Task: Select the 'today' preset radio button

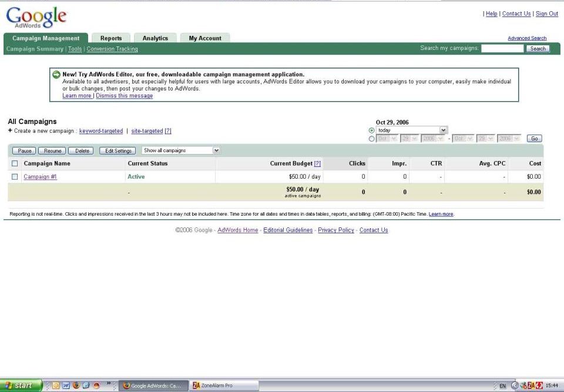Action: 371,130
